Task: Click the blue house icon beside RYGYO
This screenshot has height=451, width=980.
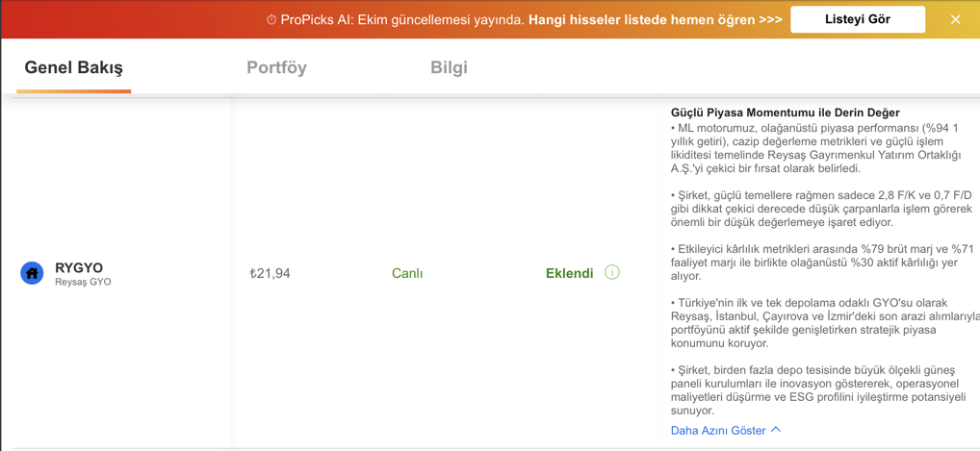Action: 32,273
